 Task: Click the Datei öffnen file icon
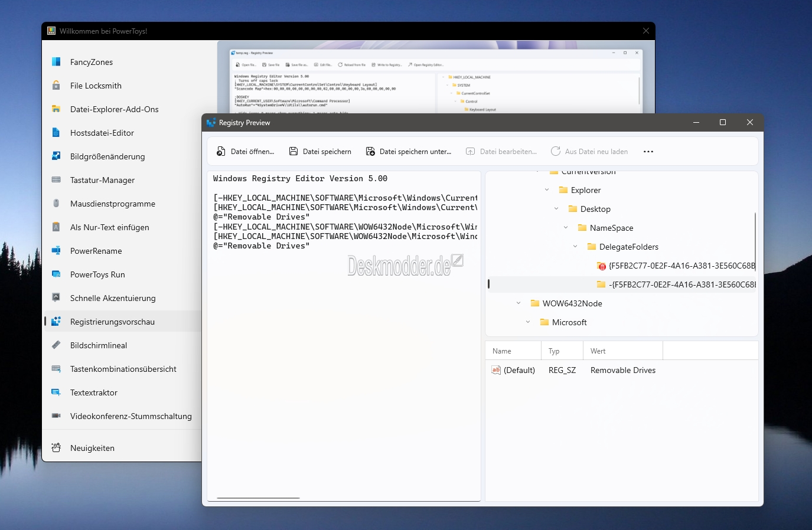(221, 152)
